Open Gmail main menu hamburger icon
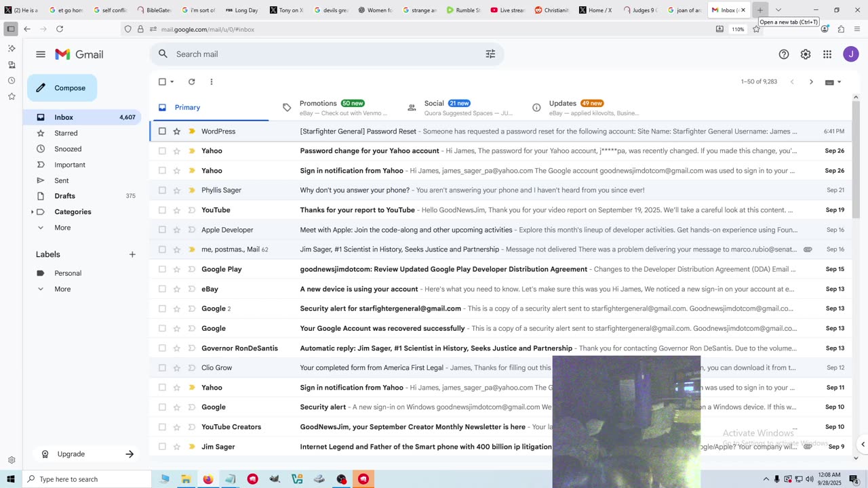This screenshot has width=868, height=488. pos(41,54)
